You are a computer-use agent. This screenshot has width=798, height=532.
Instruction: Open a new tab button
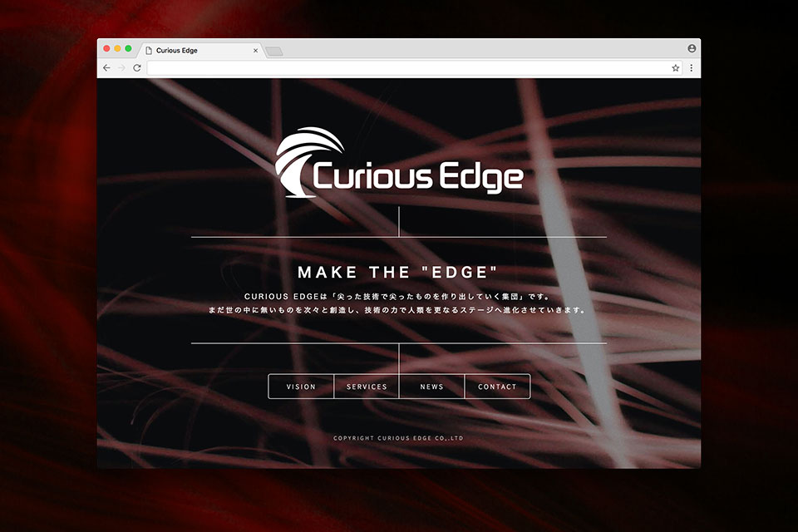pyautogui.click(x=274, y=51)
